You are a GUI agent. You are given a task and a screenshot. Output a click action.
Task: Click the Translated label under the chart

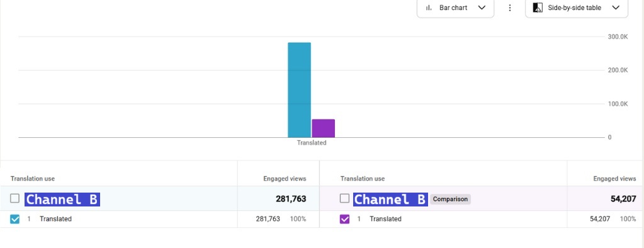pyautogui.click(x=312, y=143)
